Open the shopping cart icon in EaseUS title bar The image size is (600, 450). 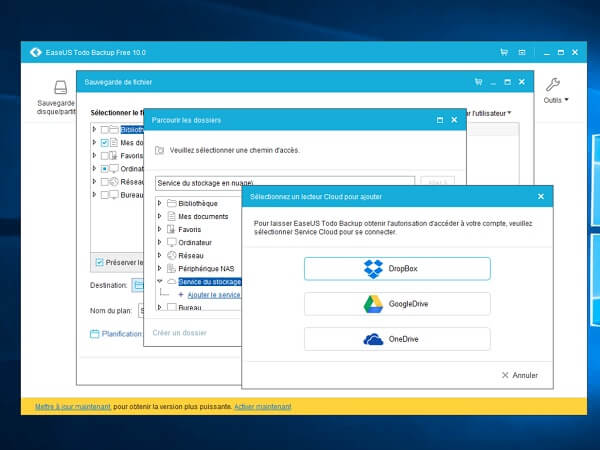click(x=504, y=52)
